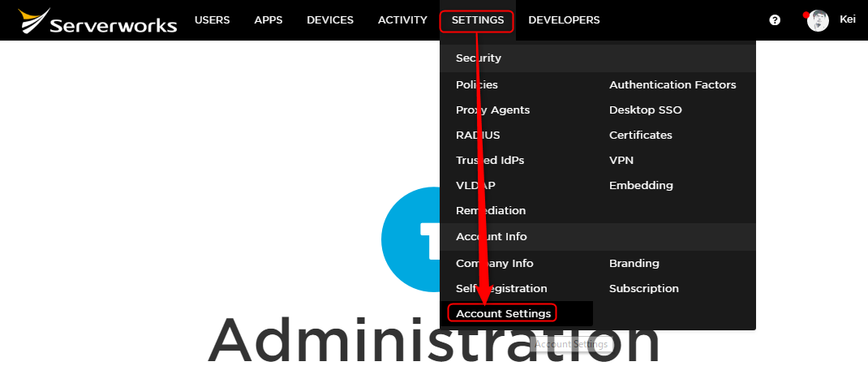Open the Company Info page

pyautogui.click(x=494, y=263)
